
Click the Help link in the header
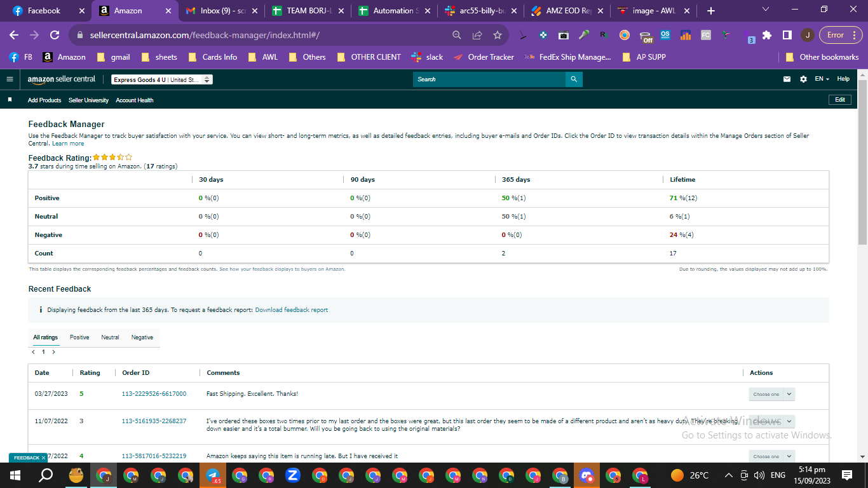pyautogui.click(x=843, y=79)
